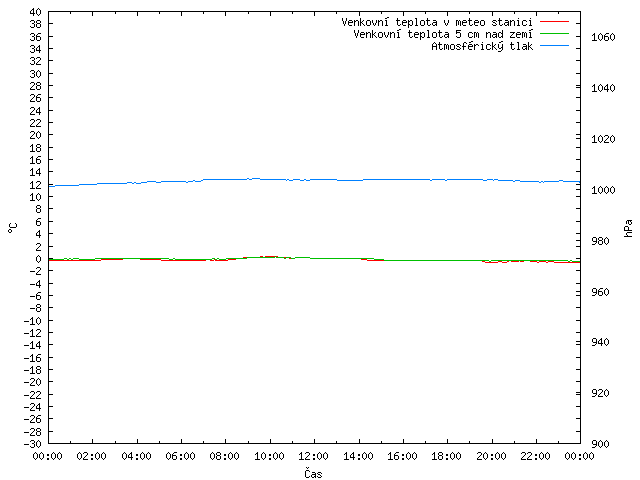Click the 20:00 time axis label
The width and height of the screenshot is (640, 480).
(x=491, y=456)
